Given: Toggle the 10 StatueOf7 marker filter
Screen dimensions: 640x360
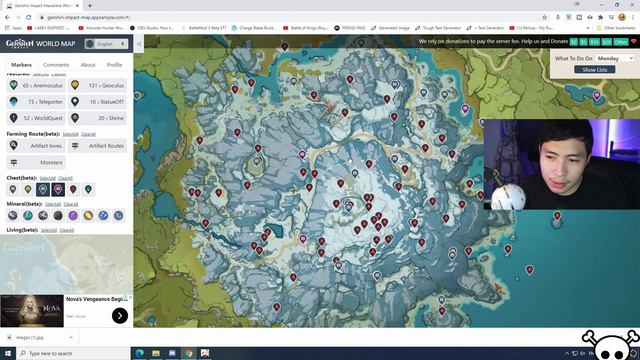Looking at the screenshot, I should click(97, 102).
